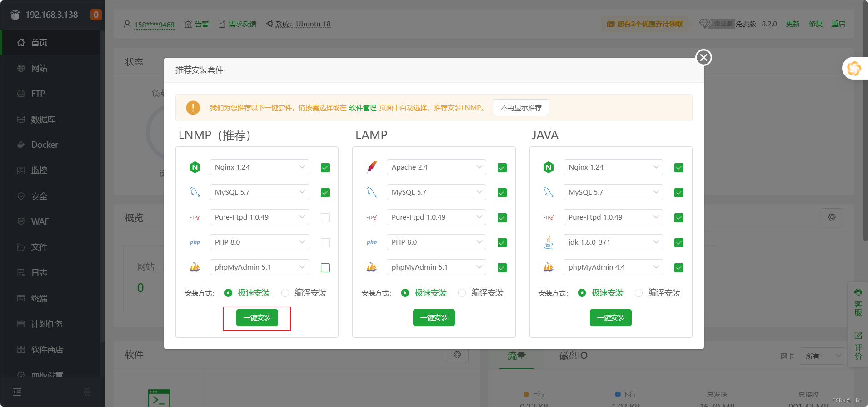Viewport: 868px width, 407px height.
Task: Click the 重启 link in header
Action: [838, 24]
